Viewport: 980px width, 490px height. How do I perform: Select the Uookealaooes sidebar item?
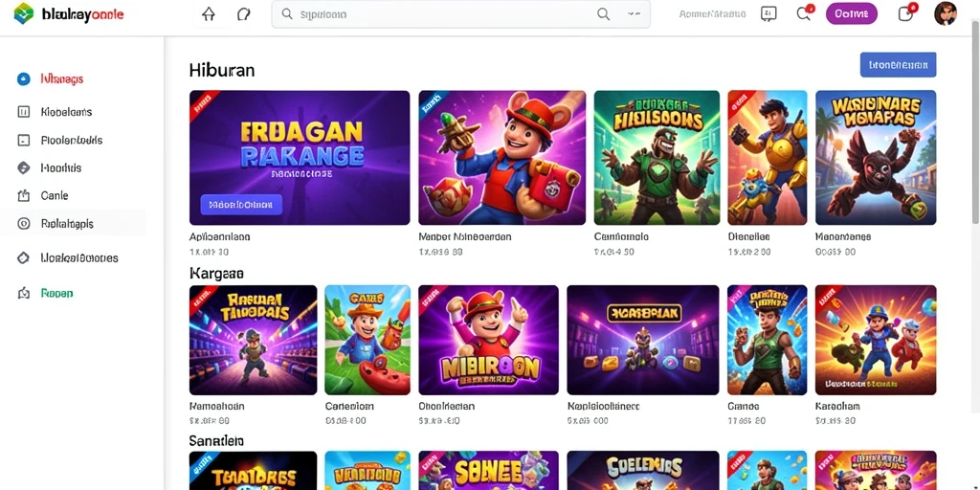point(79,257)
